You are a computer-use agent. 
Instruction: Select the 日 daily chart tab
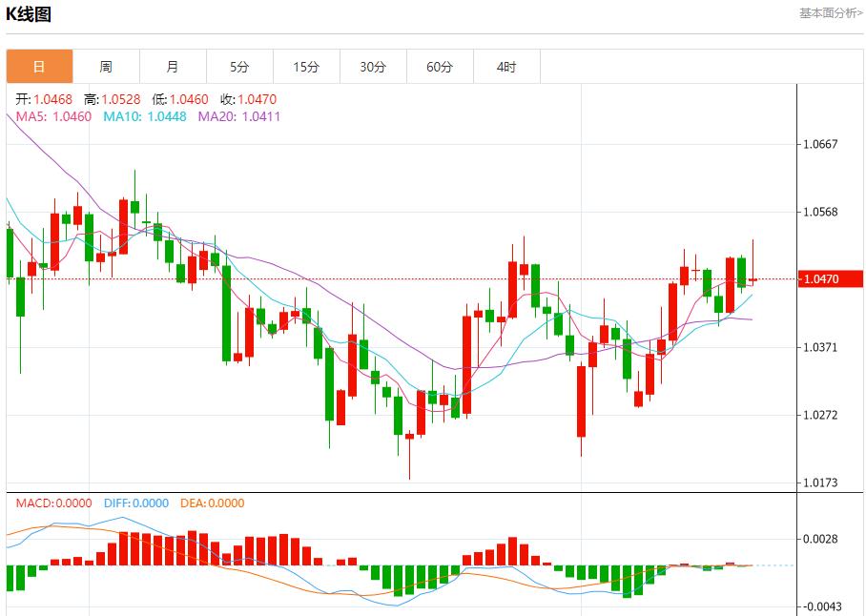pyautogui.click(x=39, y=67)
